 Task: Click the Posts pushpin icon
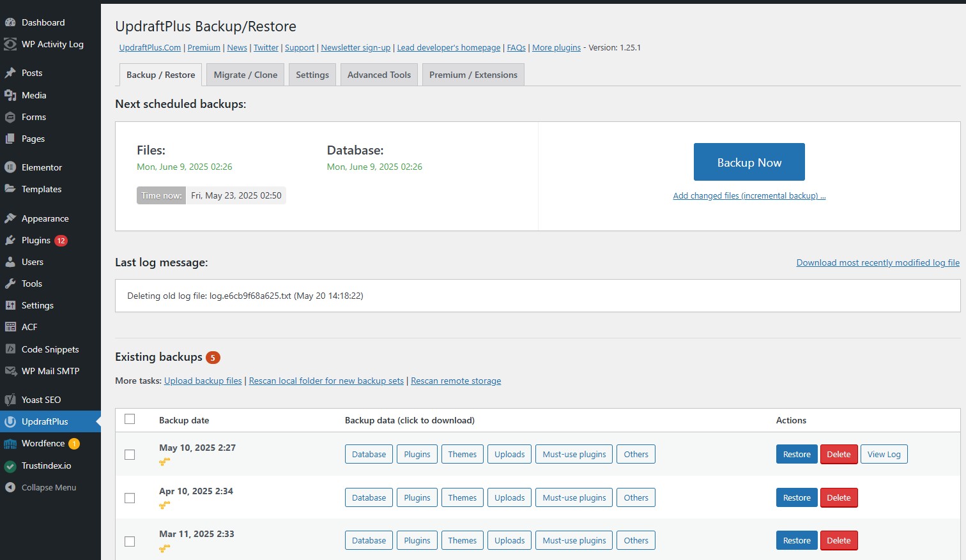(x=10, y=73)
